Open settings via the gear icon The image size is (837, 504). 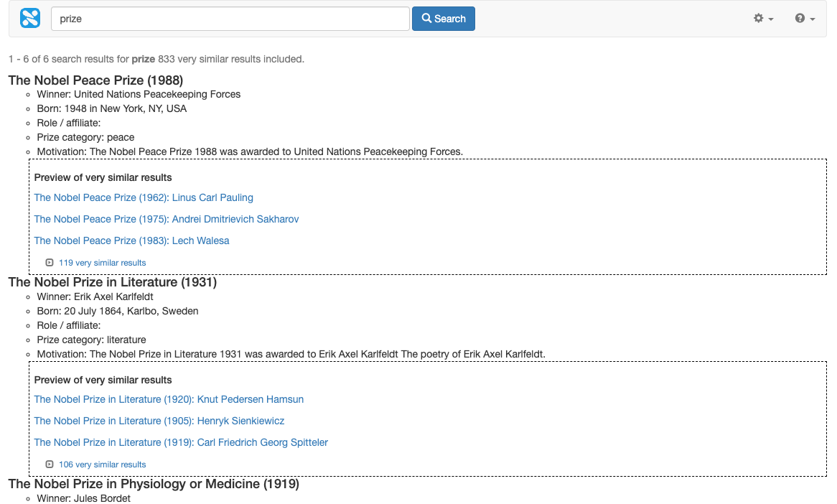[x=759, y=19]
